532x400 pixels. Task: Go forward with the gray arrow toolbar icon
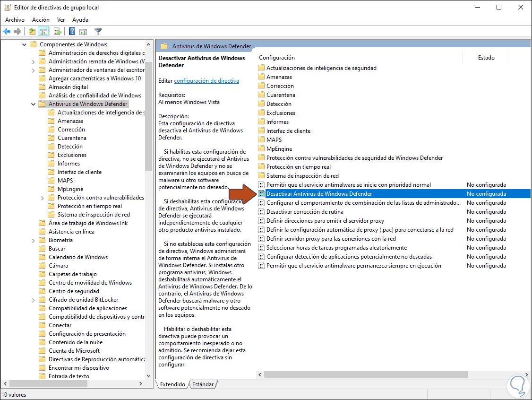(x=17, y=32)
